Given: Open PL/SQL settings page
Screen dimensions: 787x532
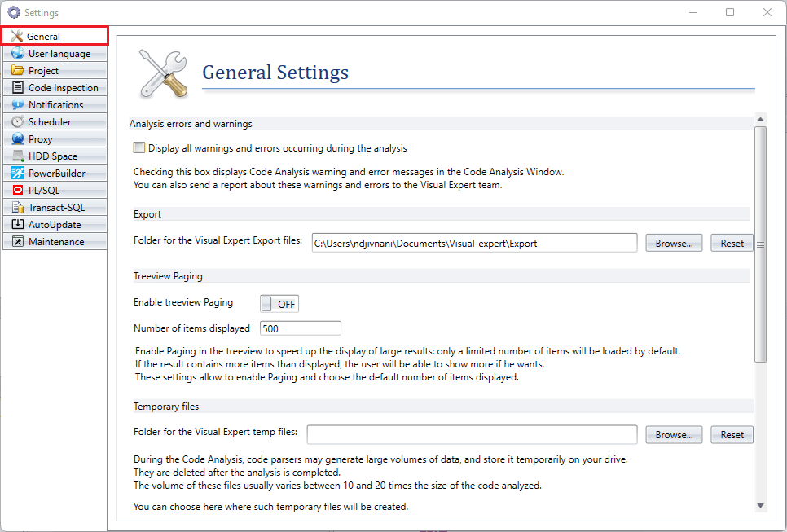Looking at the screenshot, I should (x=55, y=190).
